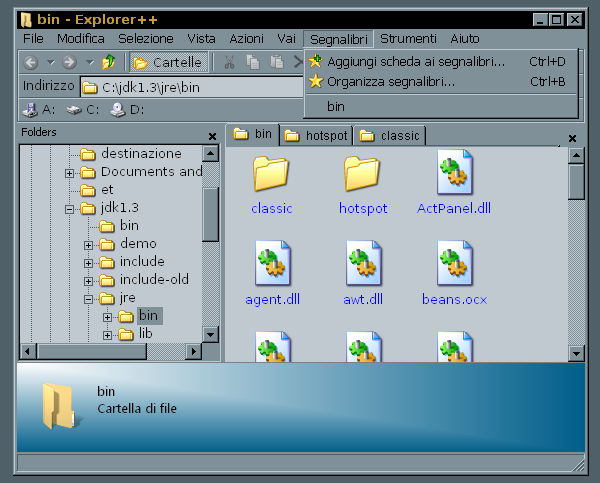Open the Vai menu
Image resolution: width=600 pixels, height=483 pixels.
coord(286,39)
